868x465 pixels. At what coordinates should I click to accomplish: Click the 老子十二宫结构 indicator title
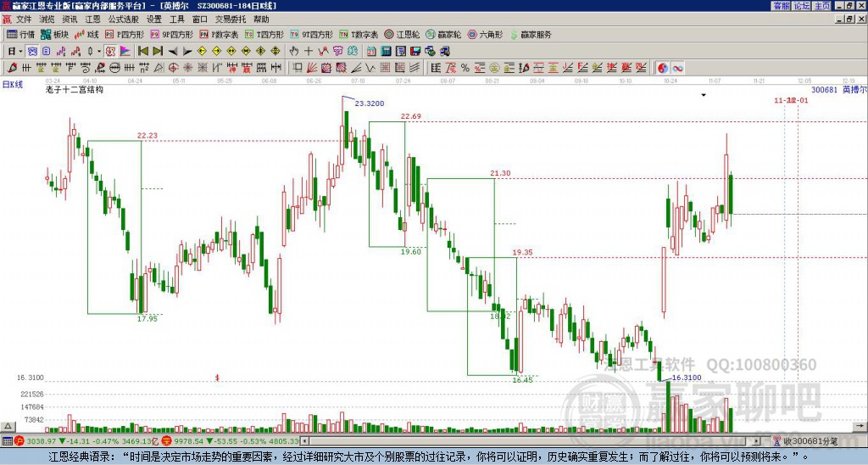tap(75, 89)
